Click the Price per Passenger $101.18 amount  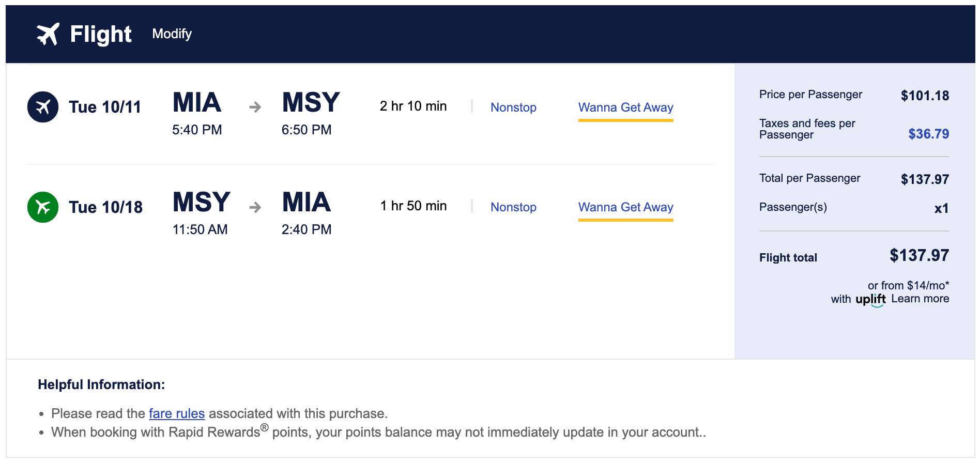(x=925, y=96)
